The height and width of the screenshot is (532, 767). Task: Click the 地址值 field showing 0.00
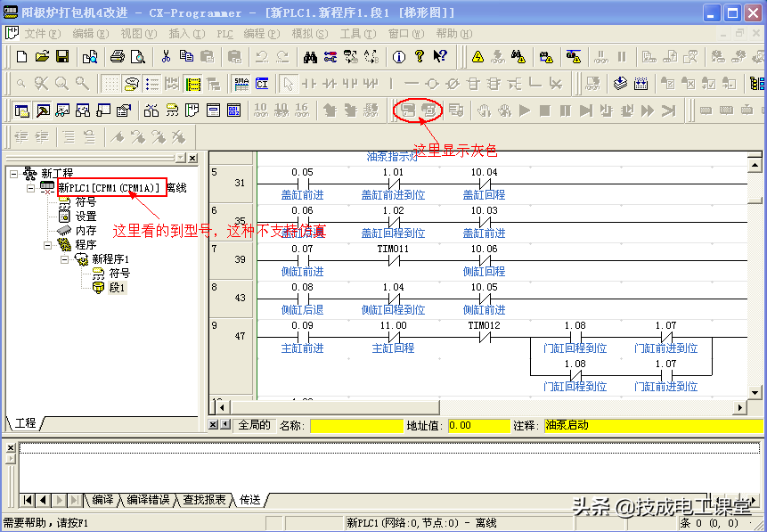pyautogui.click(x=479, y=426)
